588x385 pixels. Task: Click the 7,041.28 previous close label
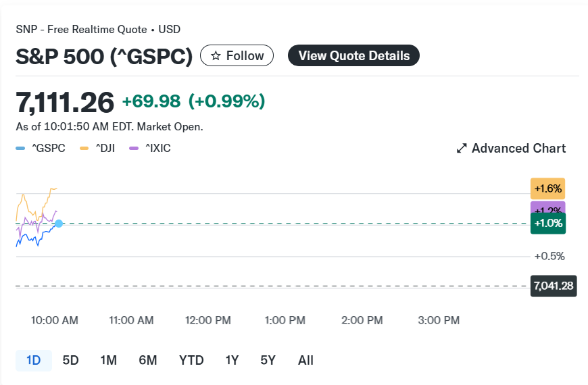(x=554, y=286)
